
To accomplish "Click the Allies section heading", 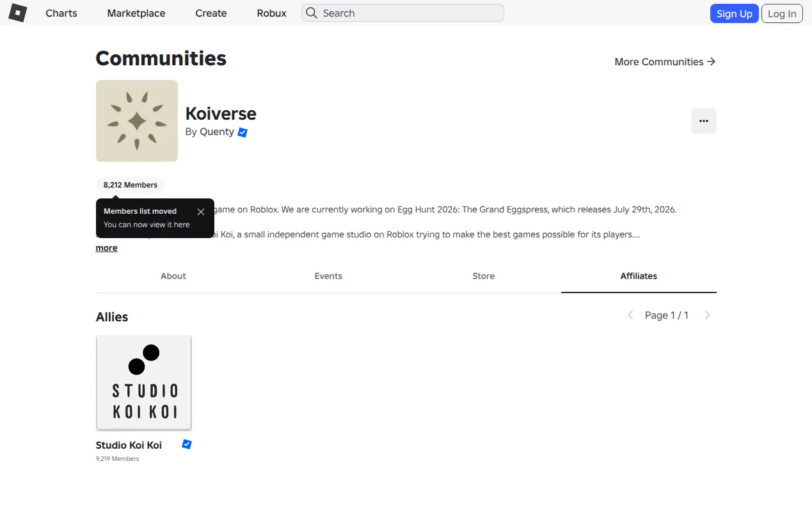I will click(x=112, y=317).
